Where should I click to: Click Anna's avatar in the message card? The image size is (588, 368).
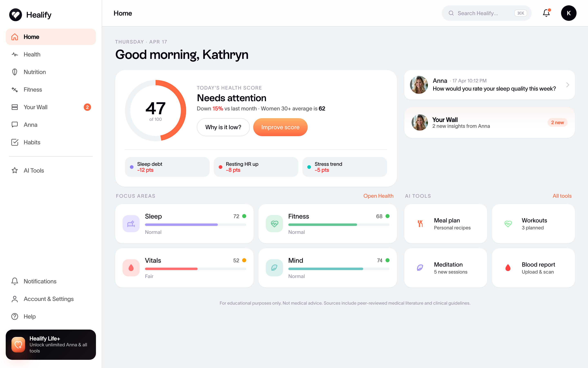point(419,85)
